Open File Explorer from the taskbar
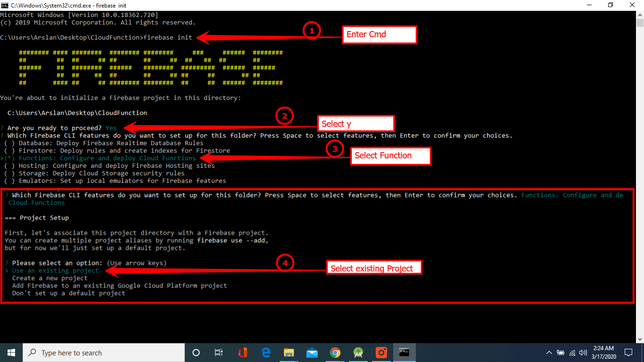The image size is (644, 362). (289, 353)
